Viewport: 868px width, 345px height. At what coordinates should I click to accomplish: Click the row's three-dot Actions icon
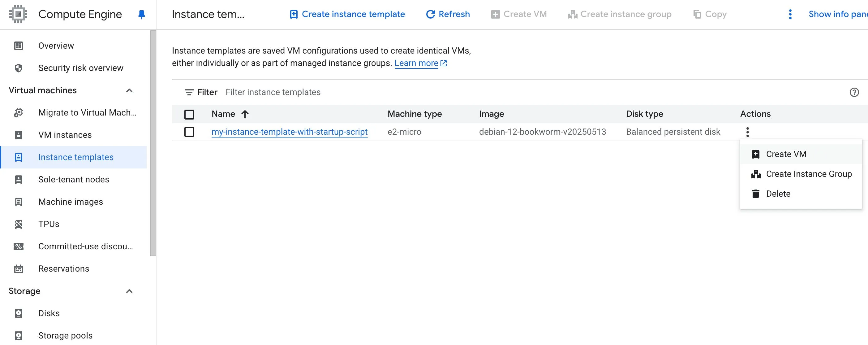747,132
